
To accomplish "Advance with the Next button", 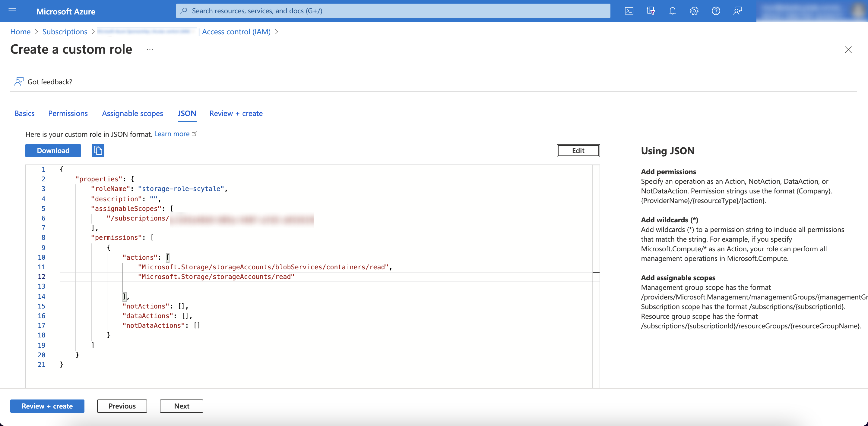I will (x=181, y=406).
